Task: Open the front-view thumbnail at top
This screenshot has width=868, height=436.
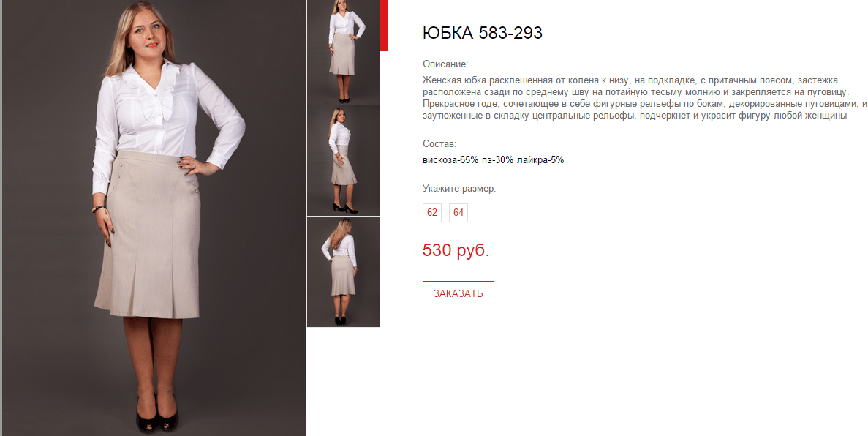Action: pos(344,52)
